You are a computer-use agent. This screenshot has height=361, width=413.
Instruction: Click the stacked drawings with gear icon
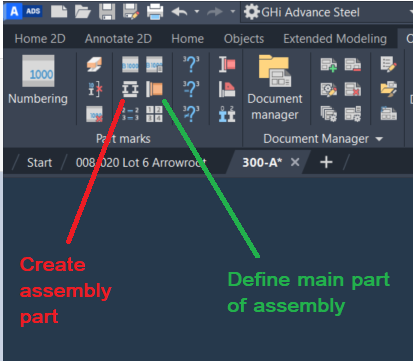coord(329,114)
